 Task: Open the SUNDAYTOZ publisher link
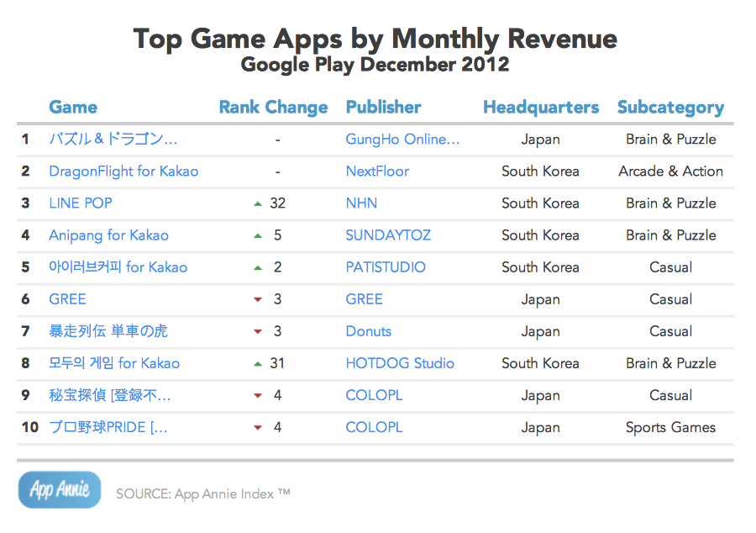[x=388, y=235]
